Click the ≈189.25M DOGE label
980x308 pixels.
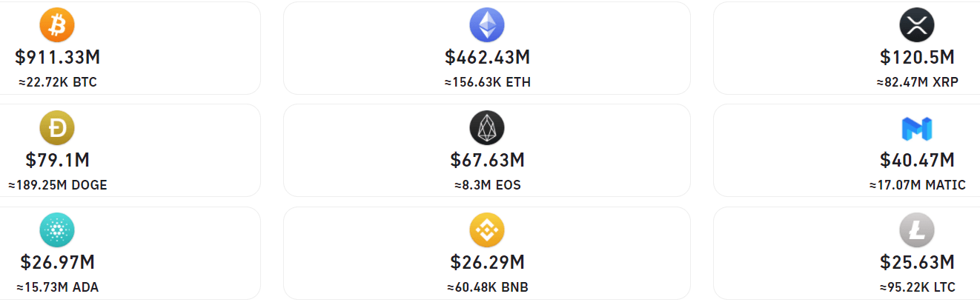coord(57,185)
